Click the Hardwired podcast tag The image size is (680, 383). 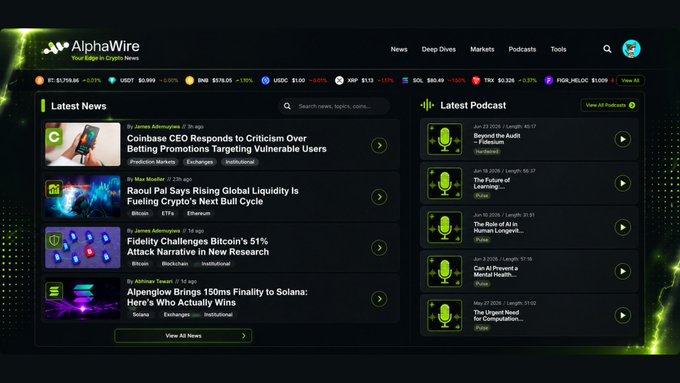click(x=487, y=152)
